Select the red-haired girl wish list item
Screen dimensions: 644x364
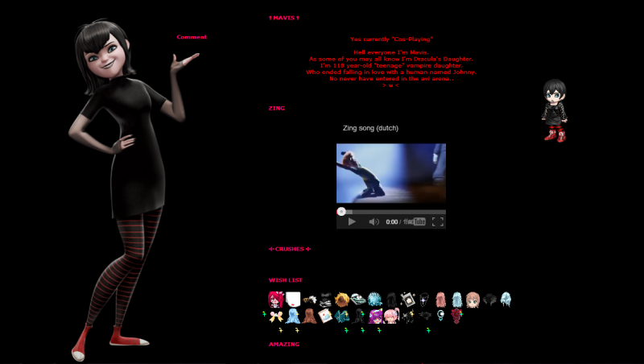point(275,300)
